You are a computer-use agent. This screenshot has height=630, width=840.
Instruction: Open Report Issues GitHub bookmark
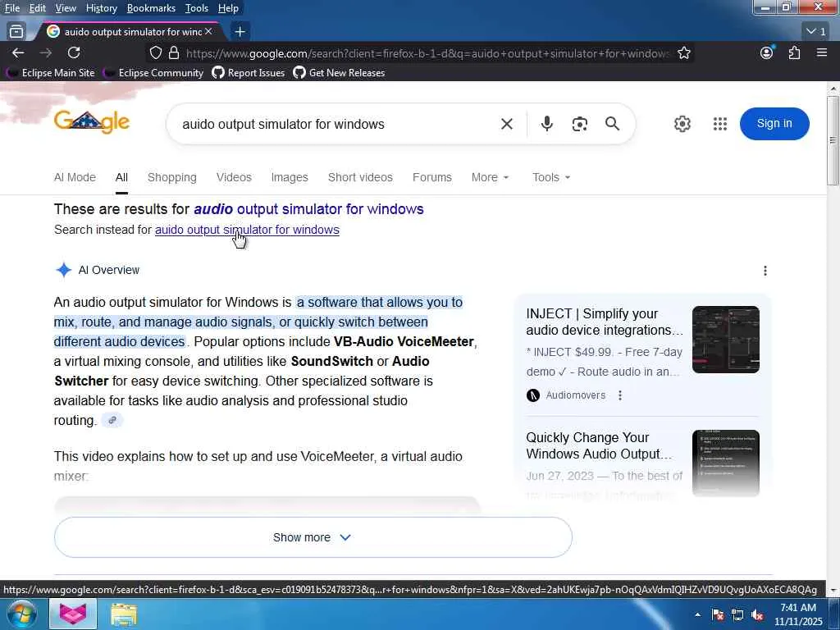coord(249,73)
